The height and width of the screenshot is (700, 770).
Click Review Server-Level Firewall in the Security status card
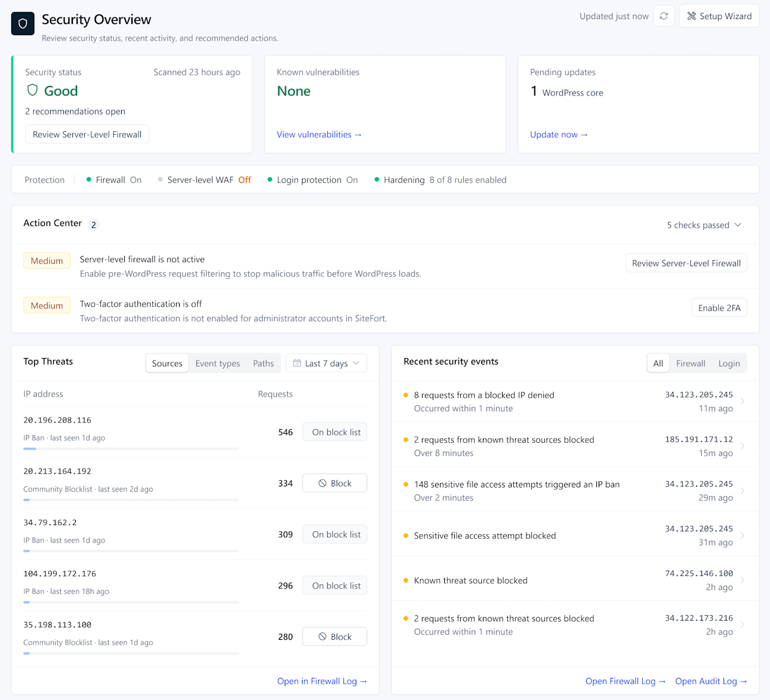click(87, 134)
